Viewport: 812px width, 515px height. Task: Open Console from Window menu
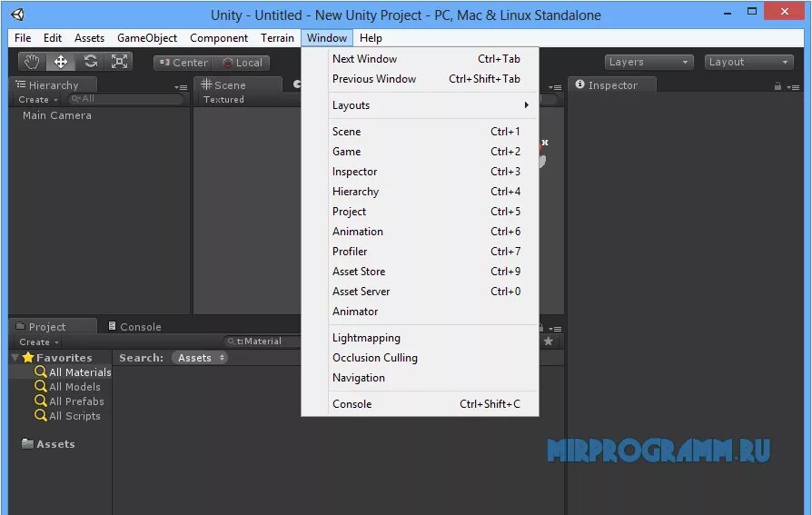tap(420, 403)
